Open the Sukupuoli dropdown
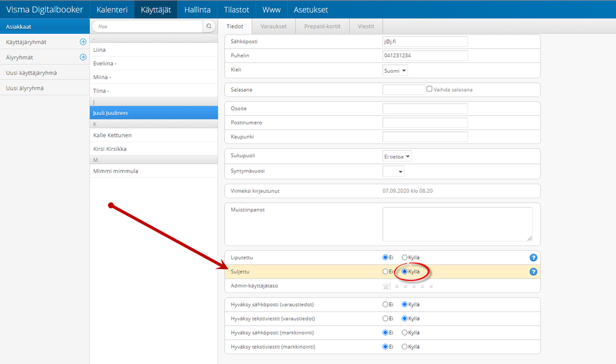The height and width of the screenshot is (364, 616). [x=396, y=156]
